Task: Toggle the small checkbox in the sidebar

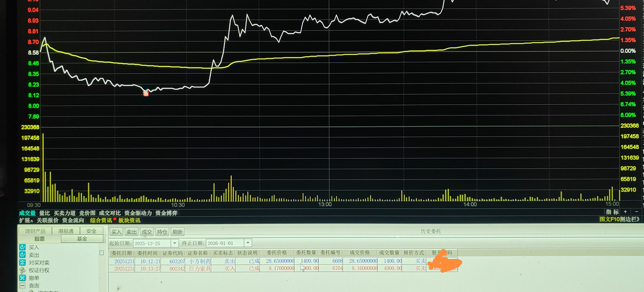Action: coord(102,253)
